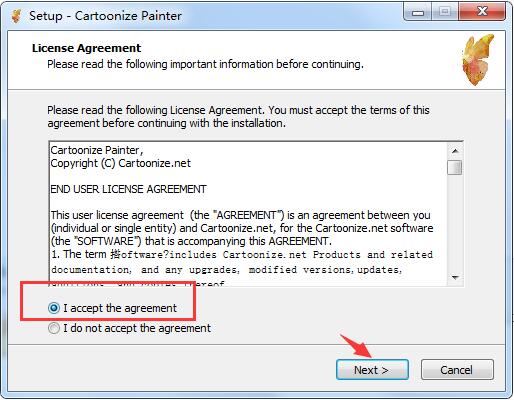Click inside the license agreement text box
514x400 pixels.
[248, 214]
